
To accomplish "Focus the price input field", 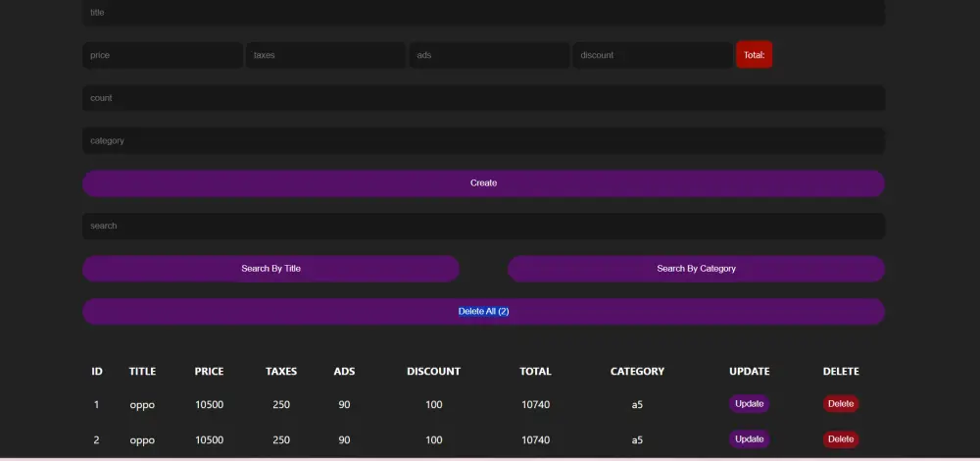I will [x=163, y=55].
